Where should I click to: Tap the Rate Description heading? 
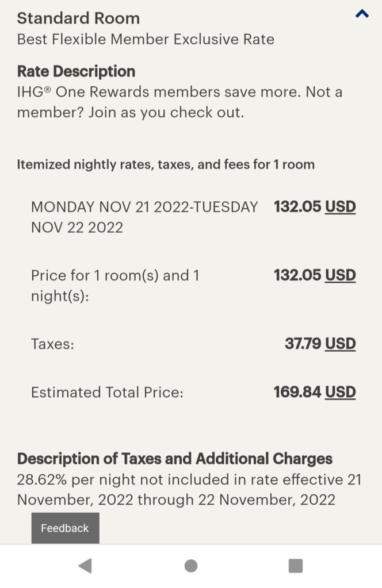(x=76, y=71)
